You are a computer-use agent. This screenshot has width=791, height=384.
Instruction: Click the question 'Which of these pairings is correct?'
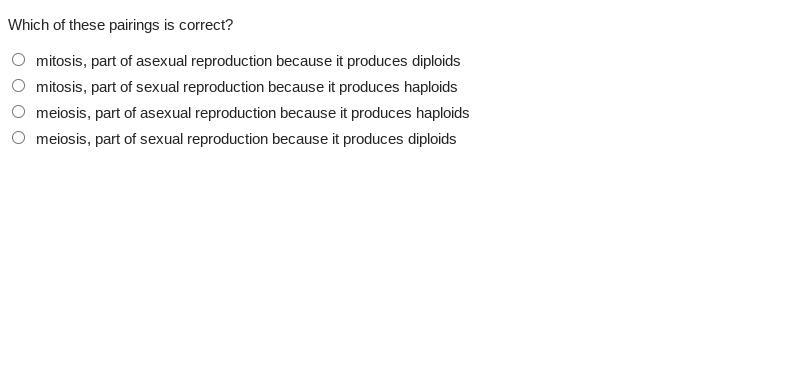(121, 25)
